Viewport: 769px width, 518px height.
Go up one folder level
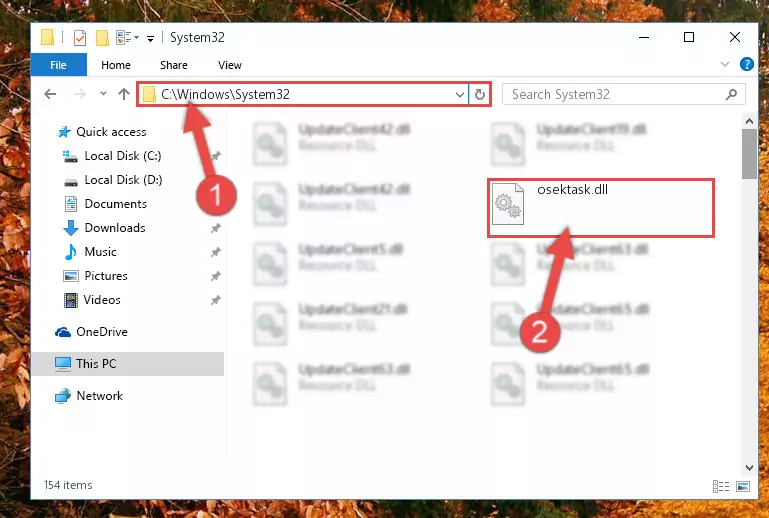[124, 94]
